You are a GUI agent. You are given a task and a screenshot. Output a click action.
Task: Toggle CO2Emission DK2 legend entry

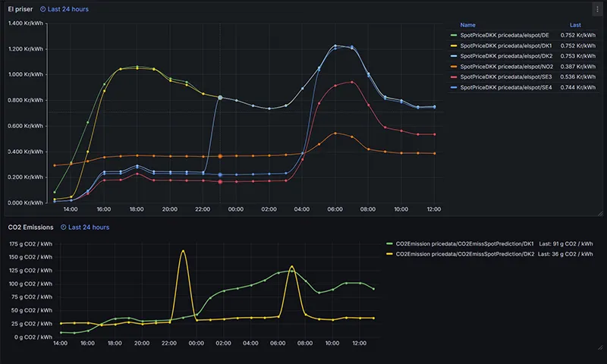465,254
